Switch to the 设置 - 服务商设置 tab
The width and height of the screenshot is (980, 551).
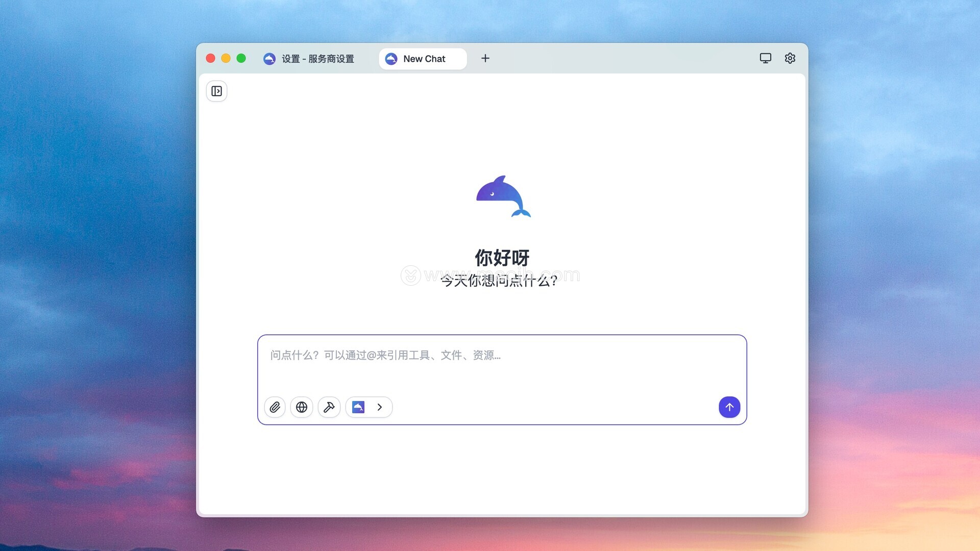[x=317, y=59]
